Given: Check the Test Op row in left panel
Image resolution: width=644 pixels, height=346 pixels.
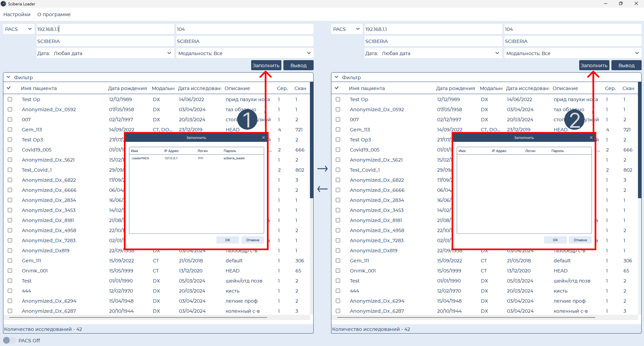Looking at the screenshot, I should click(x=10, y=99).
